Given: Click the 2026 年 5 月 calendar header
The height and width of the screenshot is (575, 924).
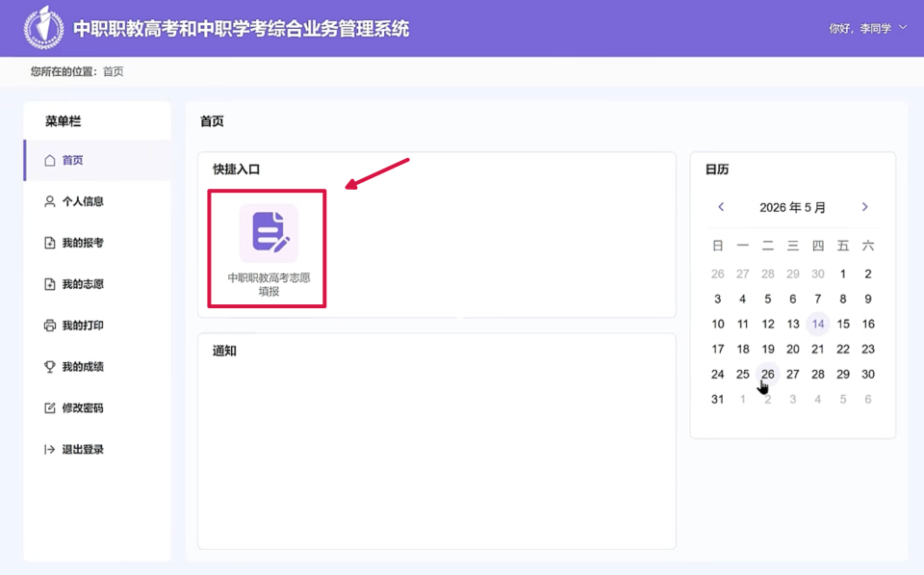Looking at the screenshot, I should pos(792,208).
